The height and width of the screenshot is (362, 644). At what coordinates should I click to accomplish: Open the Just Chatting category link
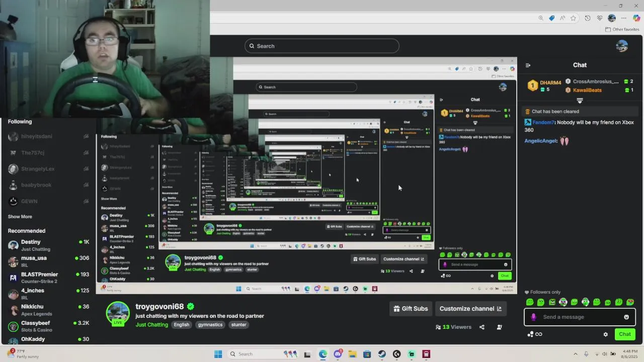[151, 325]
